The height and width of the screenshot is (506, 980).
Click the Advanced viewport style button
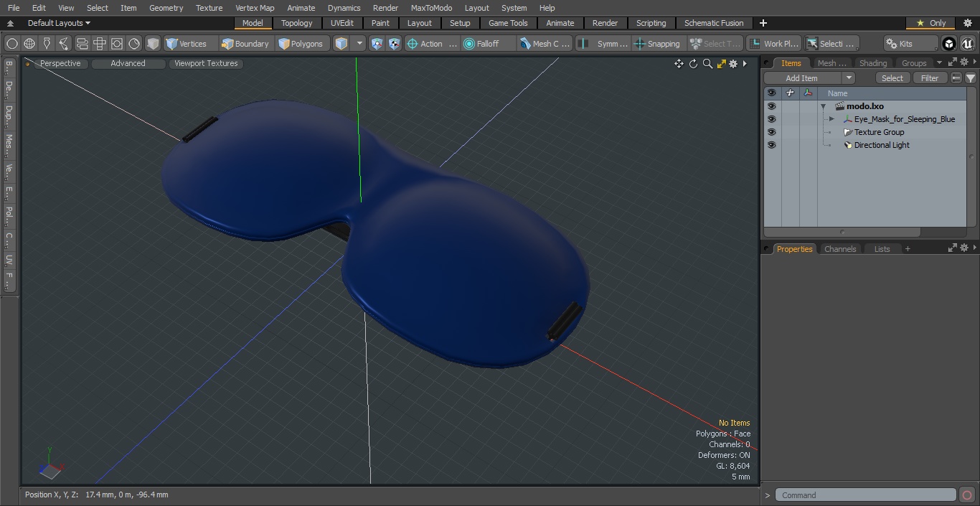(128, 63)
